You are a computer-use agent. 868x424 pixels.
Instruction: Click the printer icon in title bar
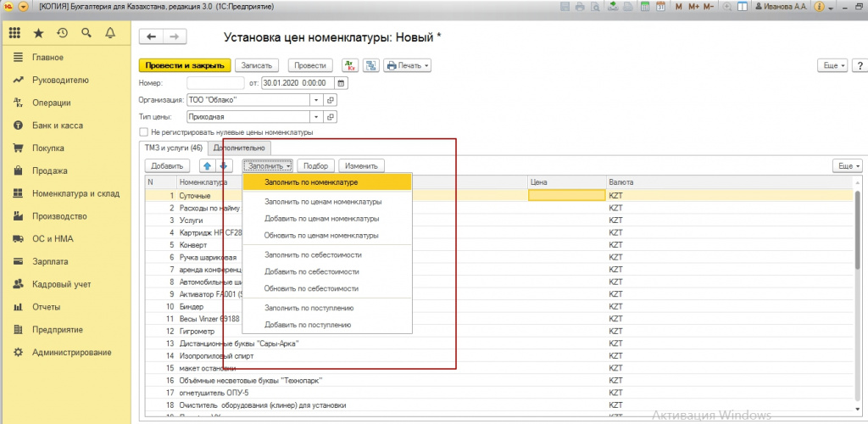tap(580, 7)
